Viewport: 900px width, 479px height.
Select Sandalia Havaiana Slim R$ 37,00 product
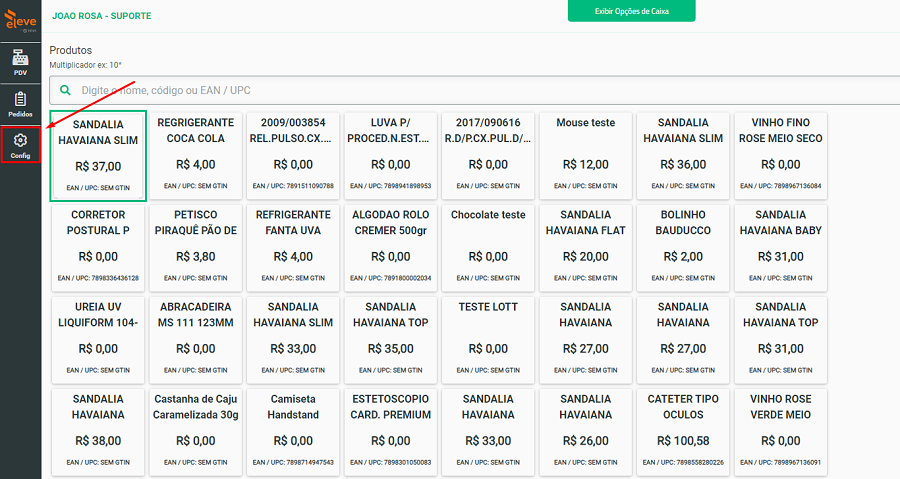click(x=98, y=155)
